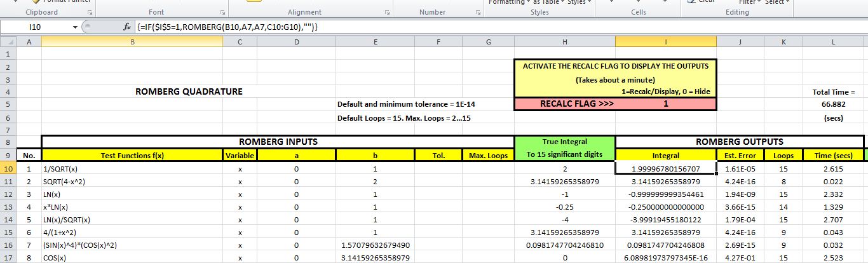Select the Integral result 1.99996780156707

tap(665, 168)
